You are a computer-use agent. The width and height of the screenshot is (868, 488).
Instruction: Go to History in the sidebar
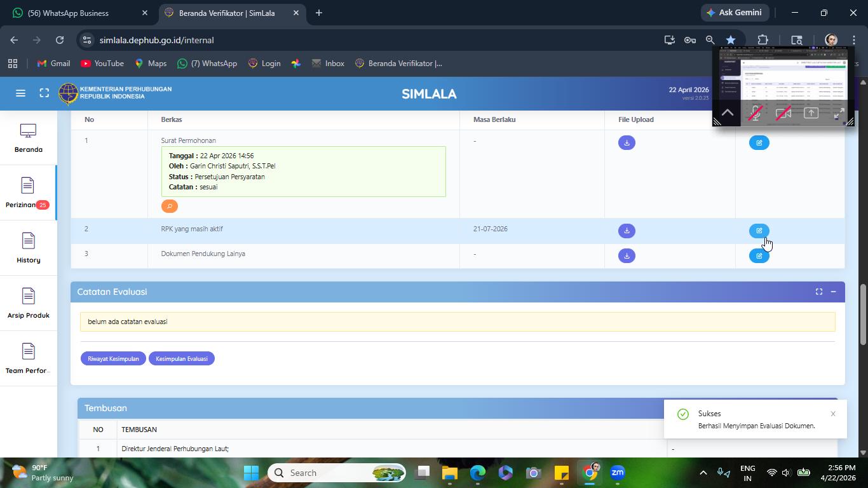(28, 248)
